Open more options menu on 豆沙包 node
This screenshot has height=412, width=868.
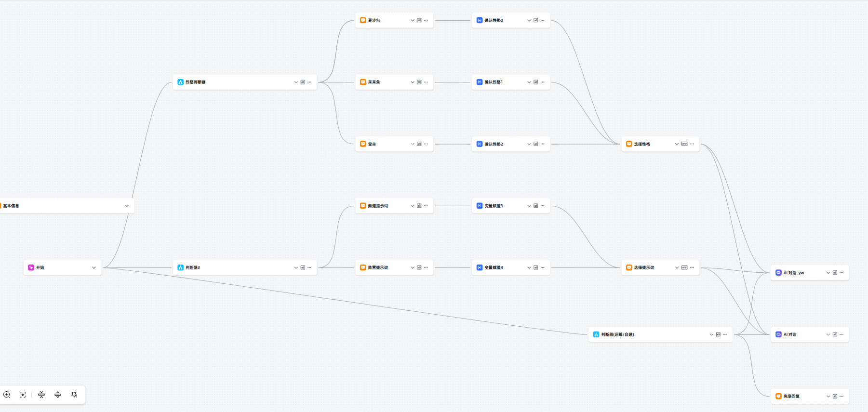[426, 20]
